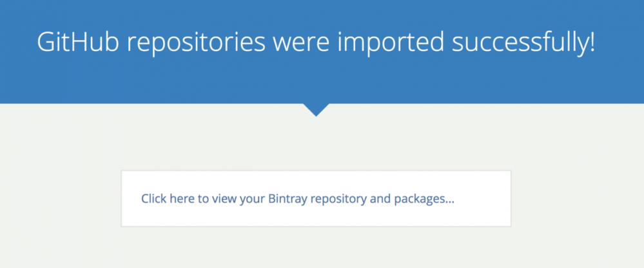Screen dimensions: 644x268
Task: Click the gray area below the white card
Action: [316, 249]
